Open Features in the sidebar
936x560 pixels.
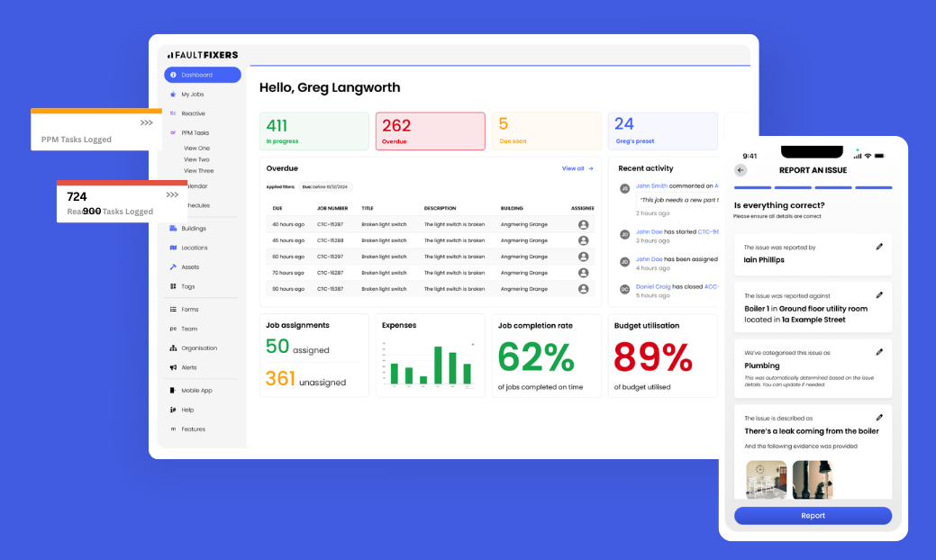click(193, 429)
